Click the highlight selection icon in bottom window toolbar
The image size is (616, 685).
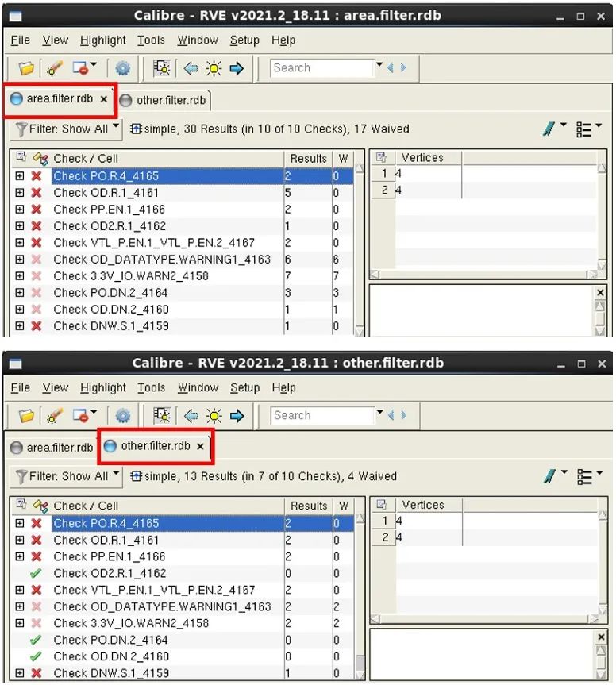[162, 415]
